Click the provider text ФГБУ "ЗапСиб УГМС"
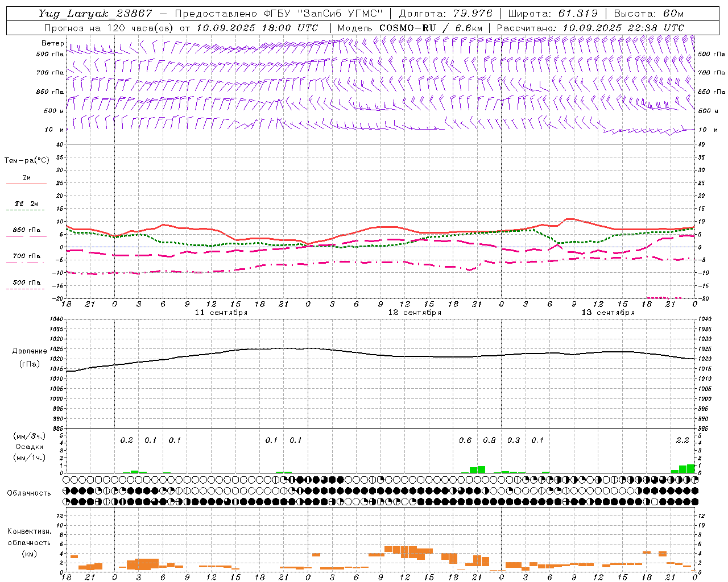Image resolution: width=728 pixels, height=582 pixels. pos(323,14)
